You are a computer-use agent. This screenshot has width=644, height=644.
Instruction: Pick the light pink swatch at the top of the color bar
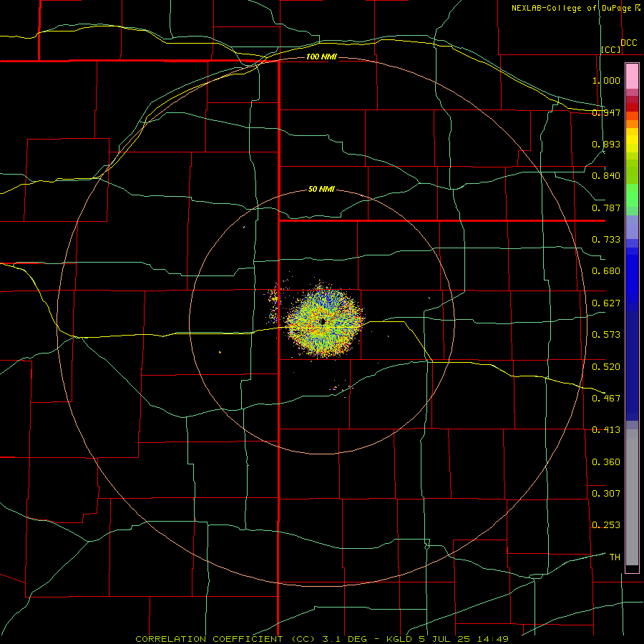tap(632, 77)
